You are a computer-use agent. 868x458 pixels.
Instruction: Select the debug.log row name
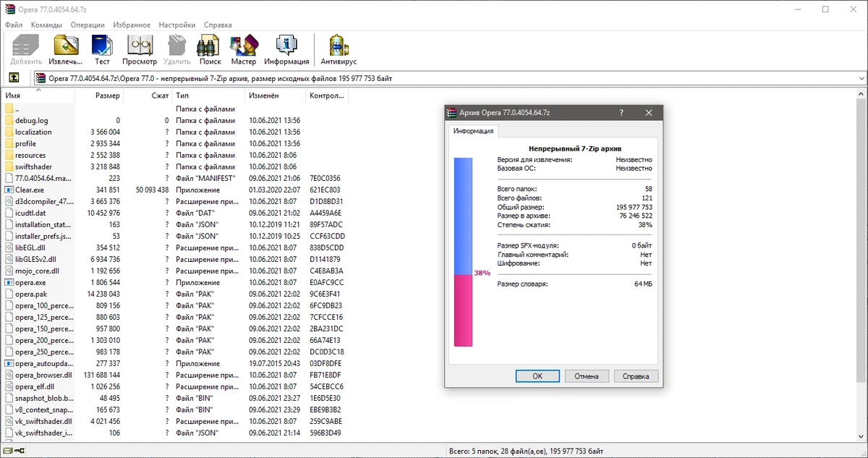32,120
